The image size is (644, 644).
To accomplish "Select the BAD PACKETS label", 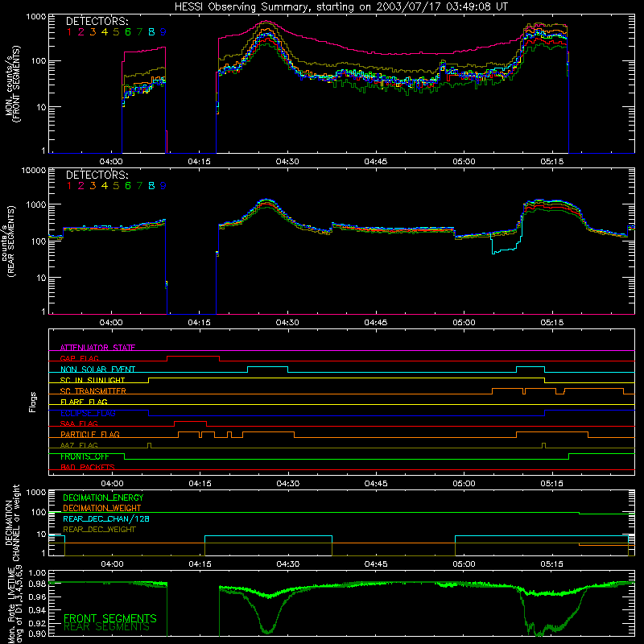I will pos(88,468).
